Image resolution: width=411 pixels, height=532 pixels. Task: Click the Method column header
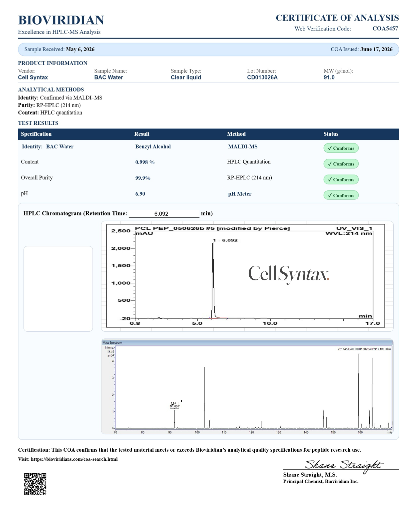point(236,134)
